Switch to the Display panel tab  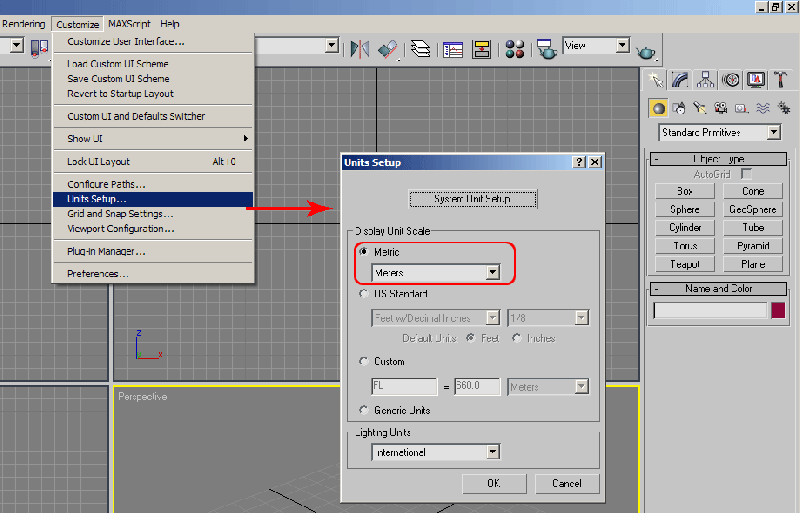point(756,80)
